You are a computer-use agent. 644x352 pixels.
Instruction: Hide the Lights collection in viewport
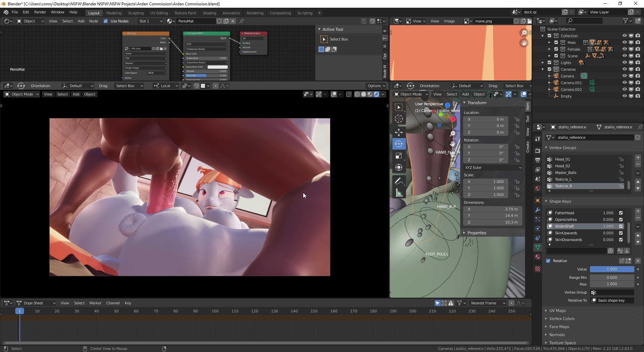(x=624, y=63)
